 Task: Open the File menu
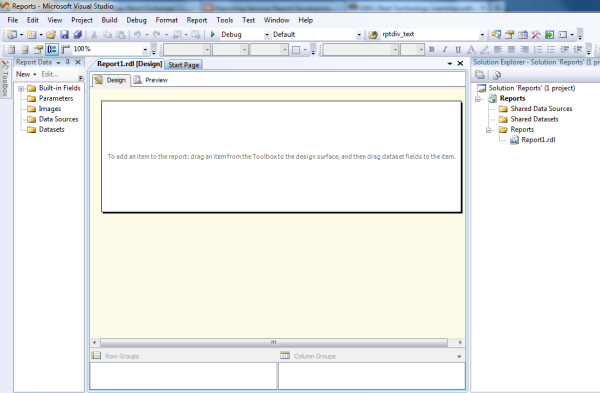tap(13, 20)
